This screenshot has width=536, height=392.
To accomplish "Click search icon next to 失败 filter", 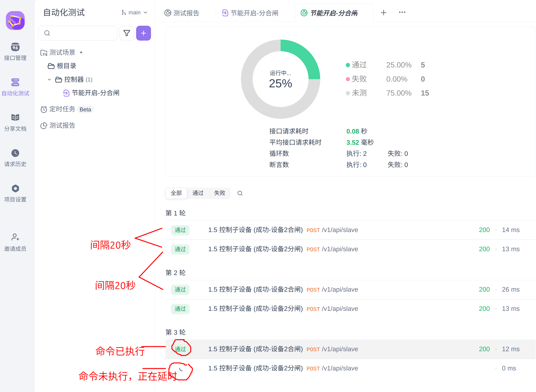I will point(240,193).
